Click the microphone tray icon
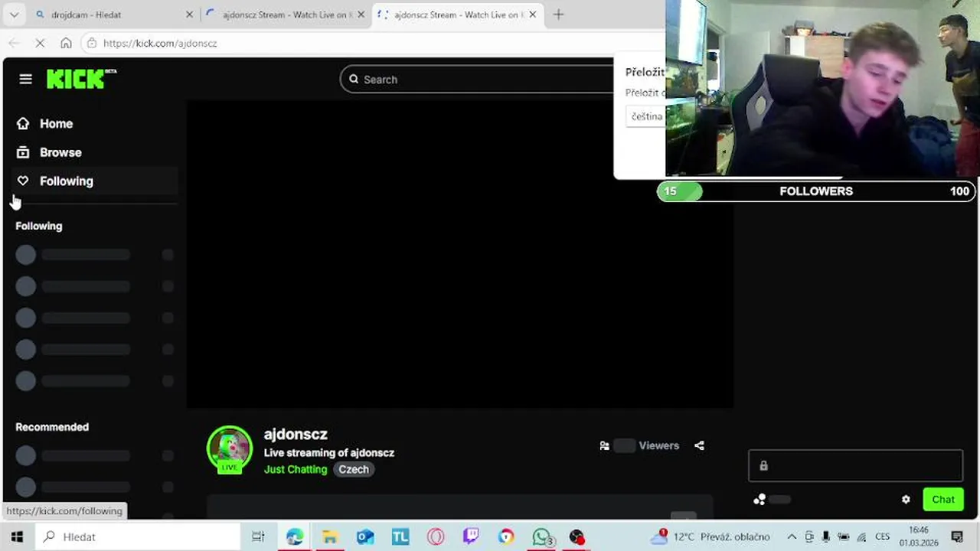Viewport: 980px width, 551px height. pos(826,536)
